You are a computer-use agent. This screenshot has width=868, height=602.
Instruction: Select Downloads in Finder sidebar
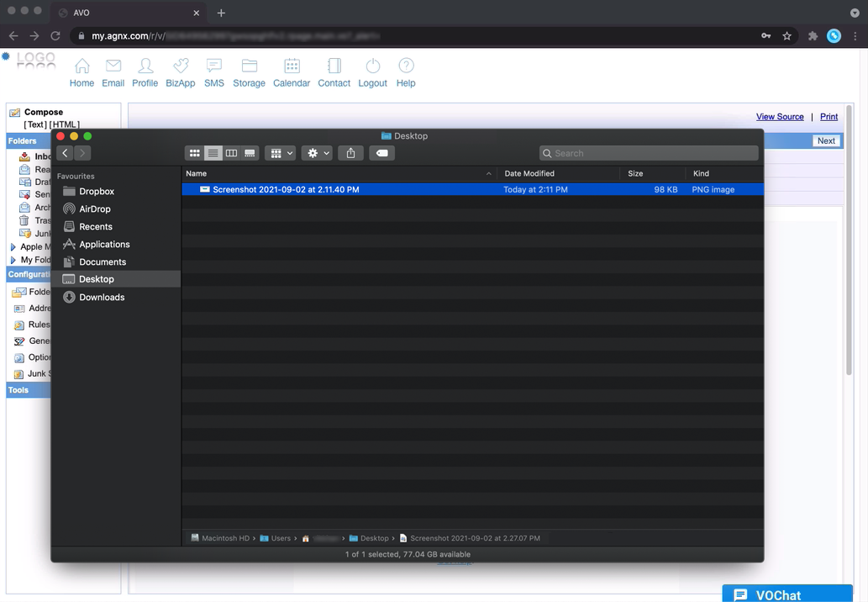pyautogui.click(x=102, y=297)
